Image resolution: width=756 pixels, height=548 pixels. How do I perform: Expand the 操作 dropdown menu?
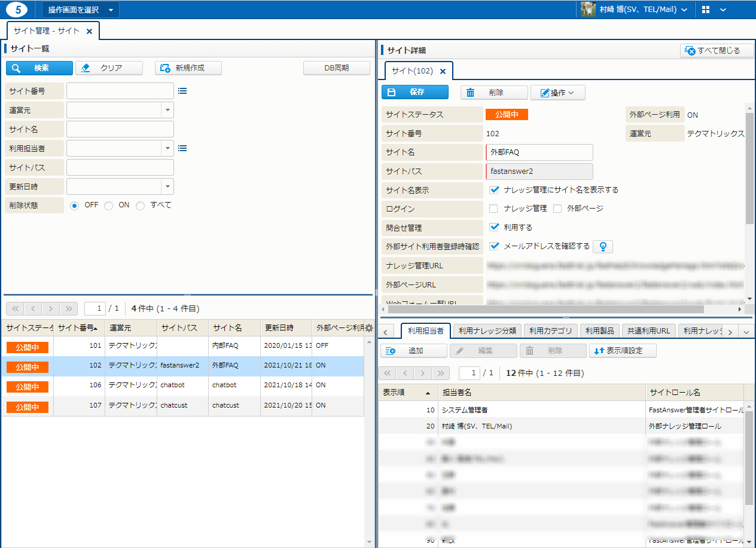tap(557, 93)
